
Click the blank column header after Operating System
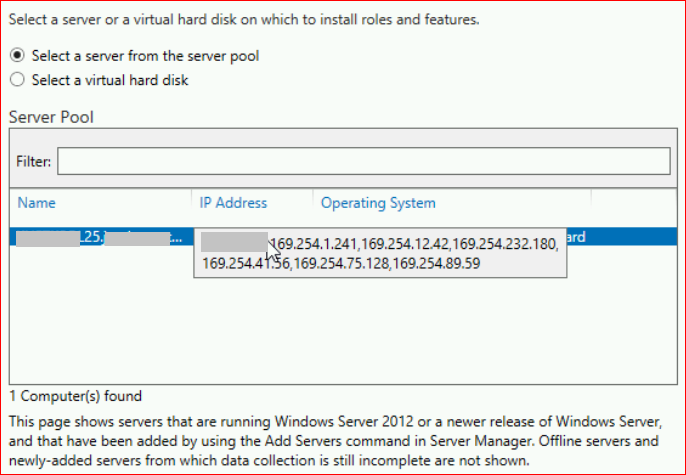coord(630,203)
